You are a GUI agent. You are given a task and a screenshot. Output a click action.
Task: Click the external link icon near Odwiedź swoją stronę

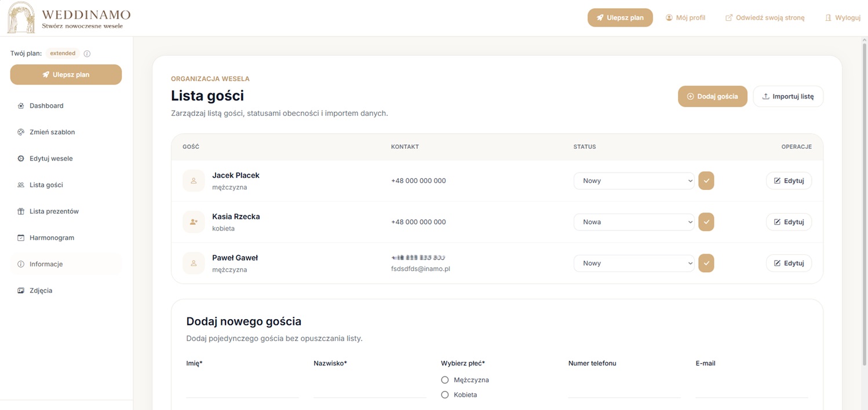(729, 18)
